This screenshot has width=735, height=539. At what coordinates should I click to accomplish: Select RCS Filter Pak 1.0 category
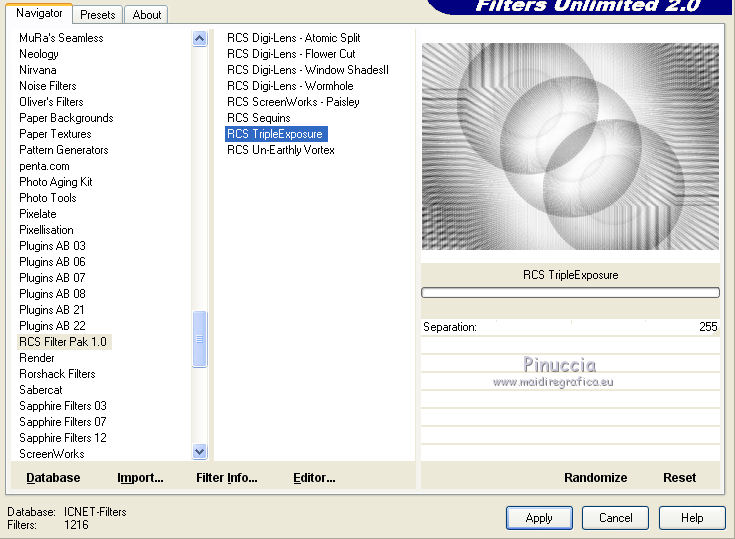click(64, 342)
